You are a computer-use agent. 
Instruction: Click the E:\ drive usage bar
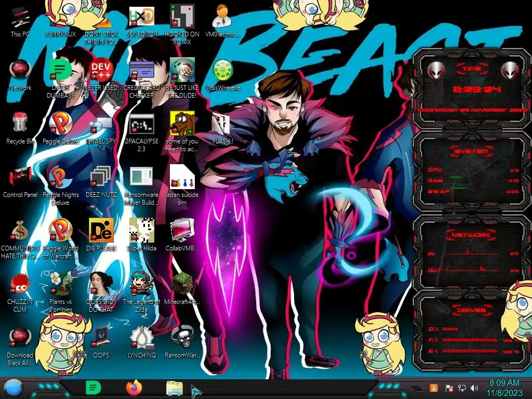[x=470, y=352]
